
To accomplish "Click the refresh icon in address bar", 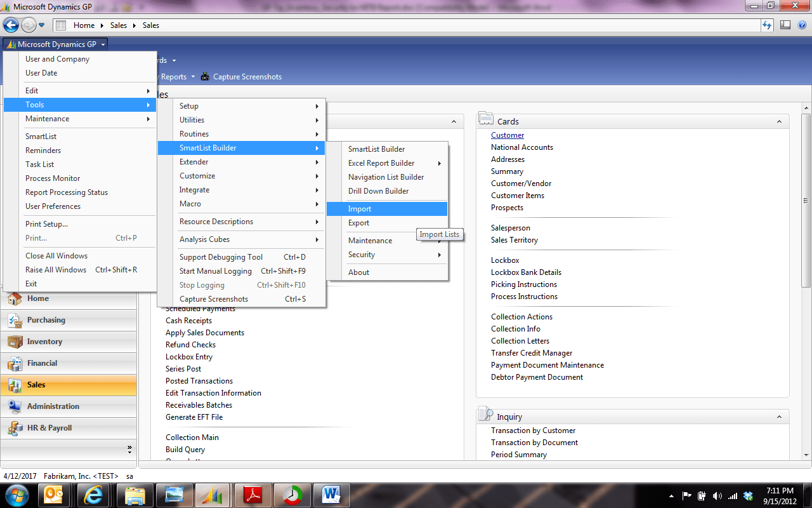I will point(767,25).
